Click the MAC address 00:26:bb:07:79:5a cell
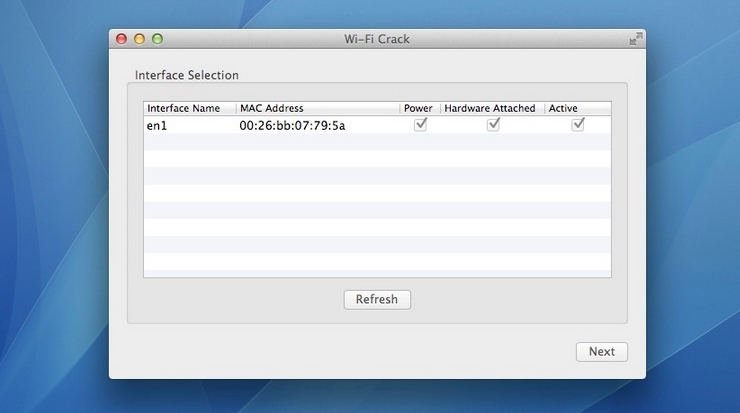The height and width of the screenshot is (413, 740). pyautogui.click(x=292, y=126)
